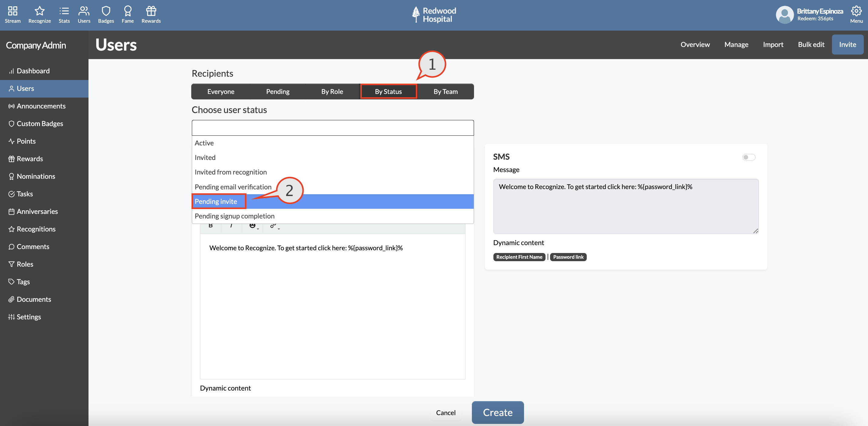Switch recipients to Everyone tab
This screenshot has width=868, height=426.
pyautogui.click(x=221, y=92)
